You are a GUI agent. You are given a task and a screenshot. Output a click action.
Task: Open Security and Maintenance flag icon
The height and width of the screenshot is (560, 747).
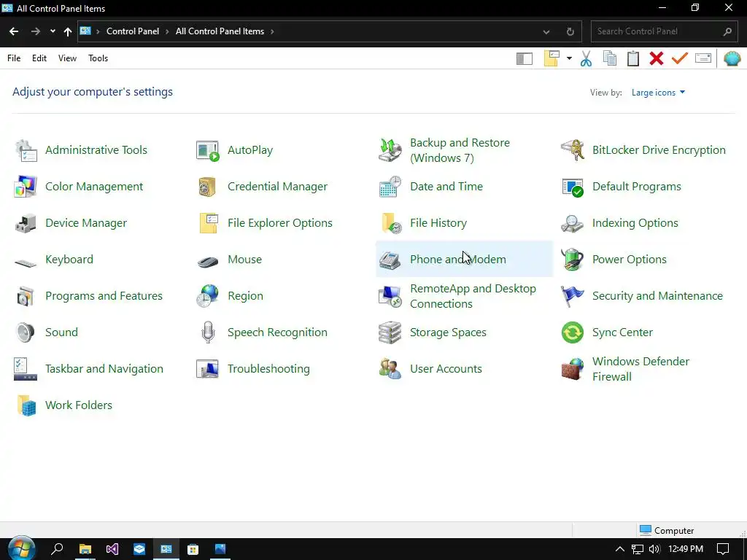573,296
